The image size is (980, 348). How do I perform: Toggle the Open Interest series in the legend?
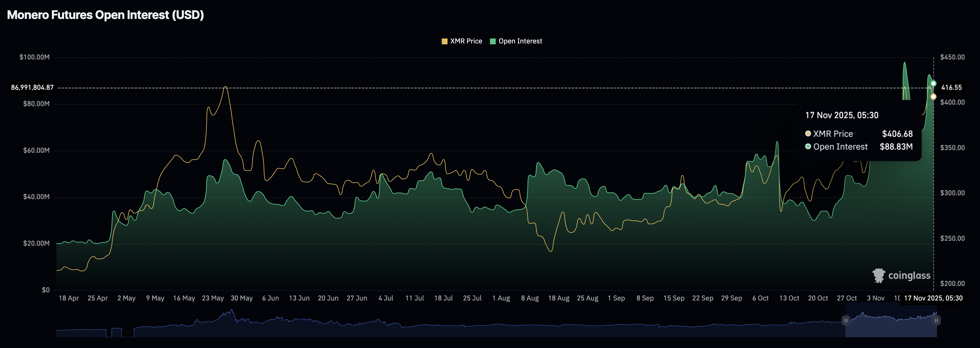point(517,41)
